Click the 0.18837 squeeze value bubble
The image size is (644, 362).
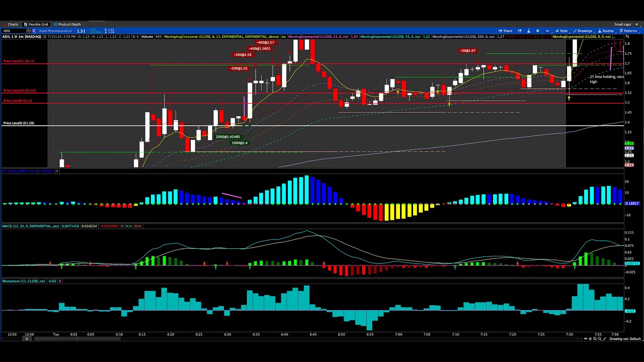coord(632,204)
